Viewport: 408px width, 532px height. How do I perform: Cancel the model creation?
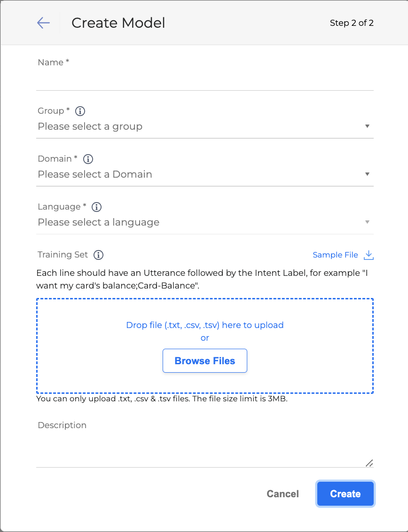282,494
